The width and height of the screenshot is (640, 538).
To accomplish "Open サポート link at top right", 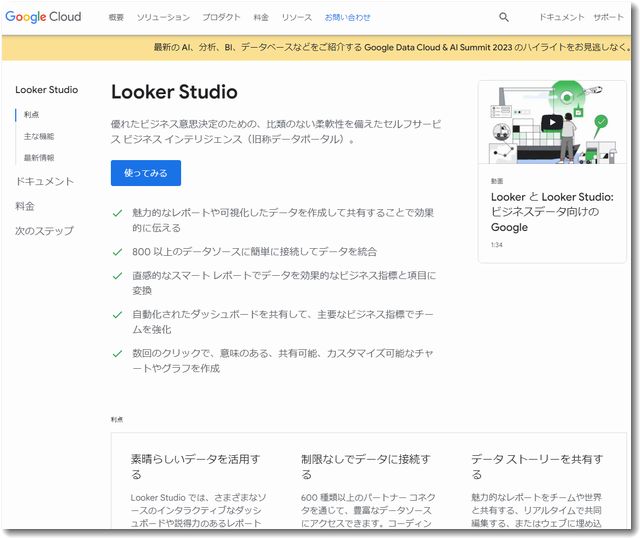I will coord(608,17).
